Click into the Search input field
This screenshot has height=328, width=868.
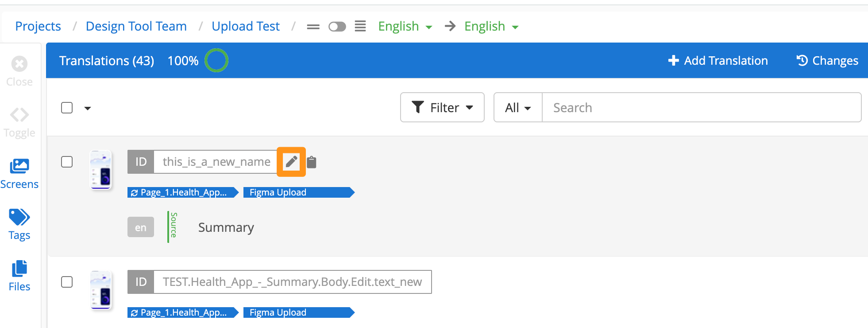[x=701, y=107]
